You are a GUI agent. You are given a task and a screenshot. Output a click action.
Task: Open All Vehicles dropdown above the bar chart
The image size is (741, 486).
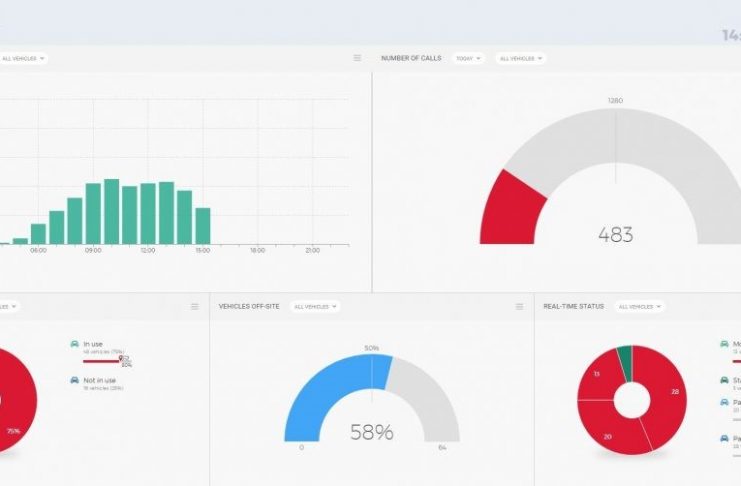pyautogui.click(x=22, y=58)
